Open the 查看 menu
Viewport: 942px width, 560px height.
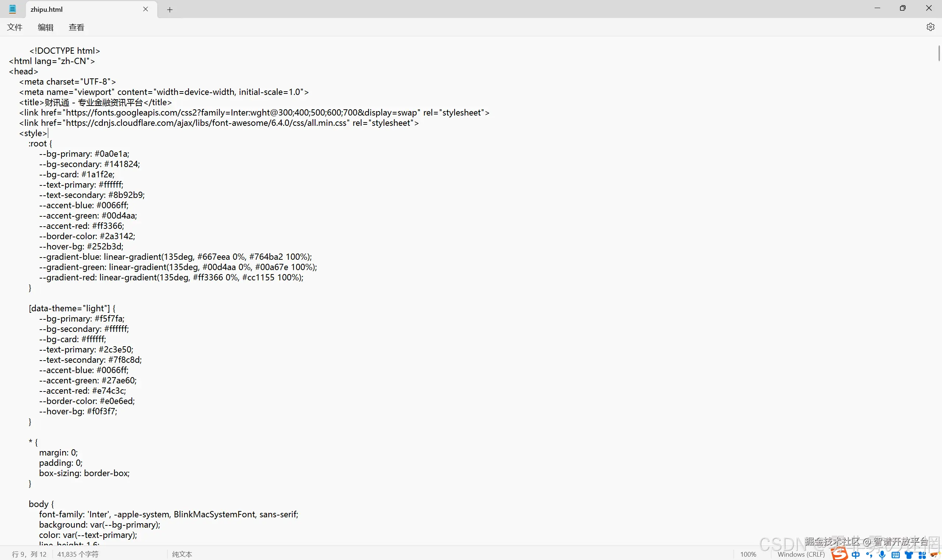pyautogui.click(x=76, y=27)
